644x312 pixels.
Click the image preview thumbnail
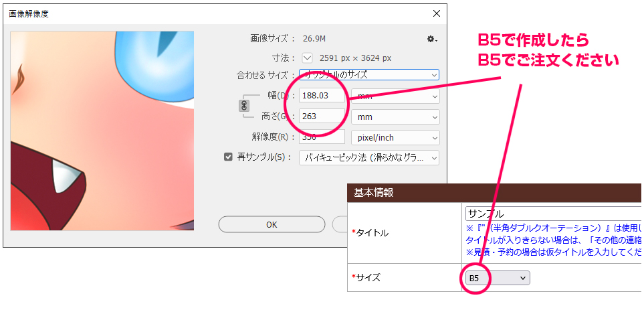(x=102, y=131)
